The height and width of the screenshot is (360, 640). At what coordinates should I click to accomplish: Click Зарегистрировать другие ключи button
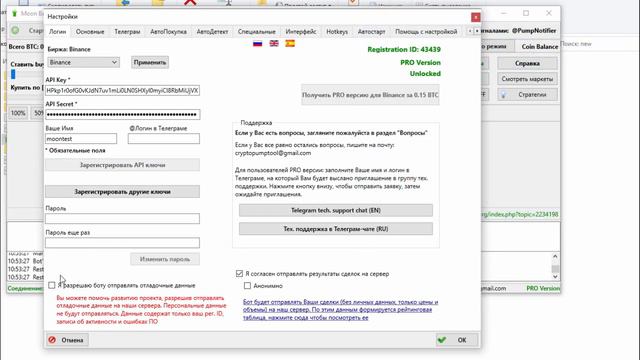[x=122, y=191]
